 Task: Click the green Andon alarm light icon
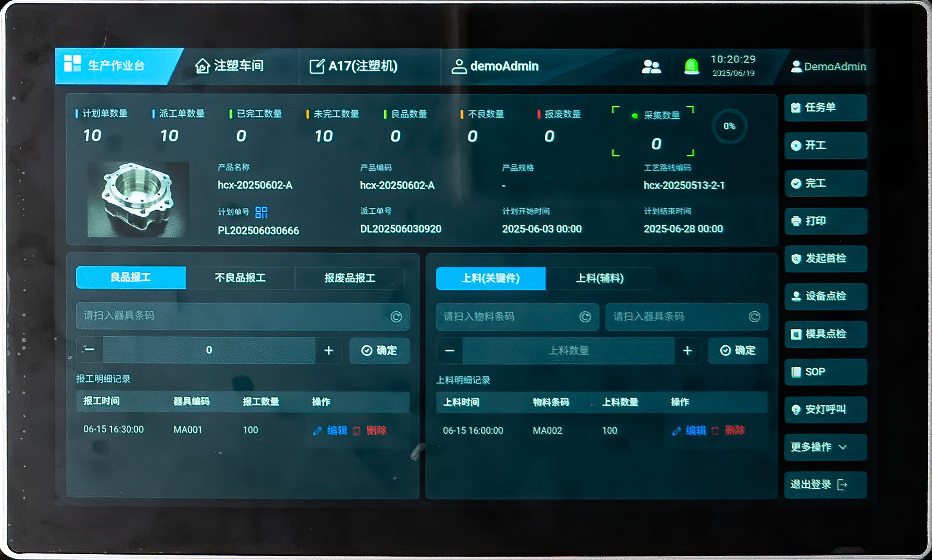pos(693,66)
